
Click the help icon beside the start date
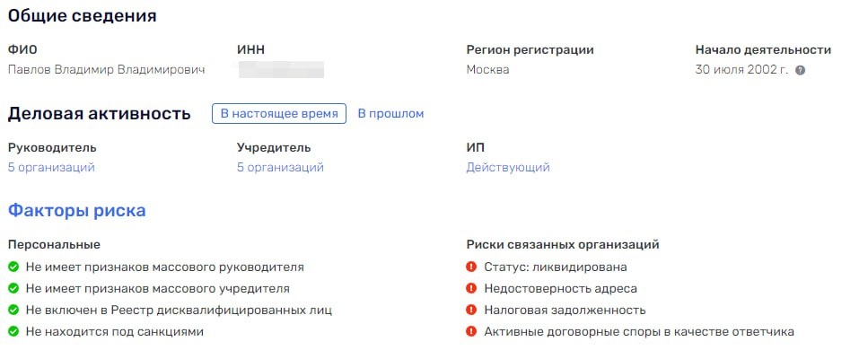click(800, 70)
